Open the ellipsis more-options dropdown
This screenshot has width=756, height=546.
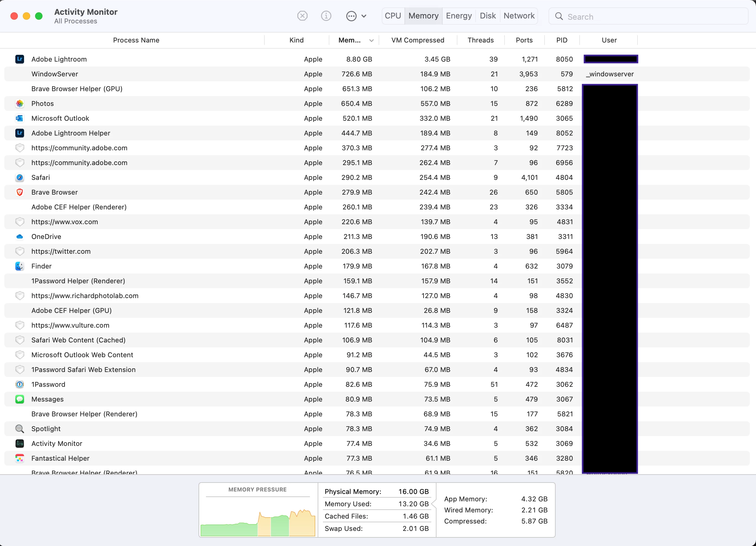coord(356,16)
